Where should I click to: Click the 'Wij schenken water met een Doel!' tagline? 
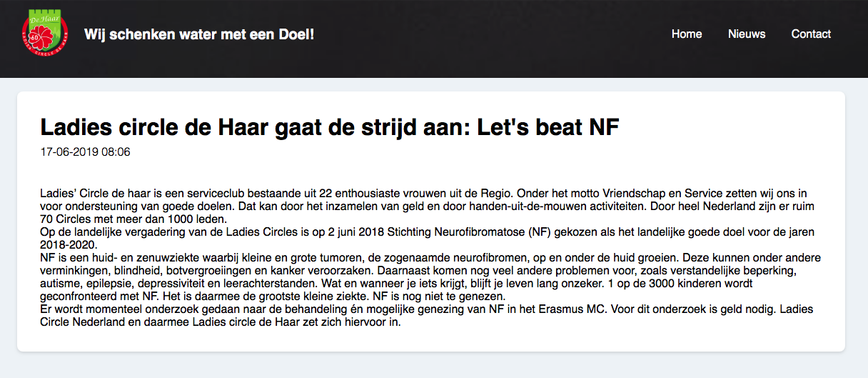199,34
